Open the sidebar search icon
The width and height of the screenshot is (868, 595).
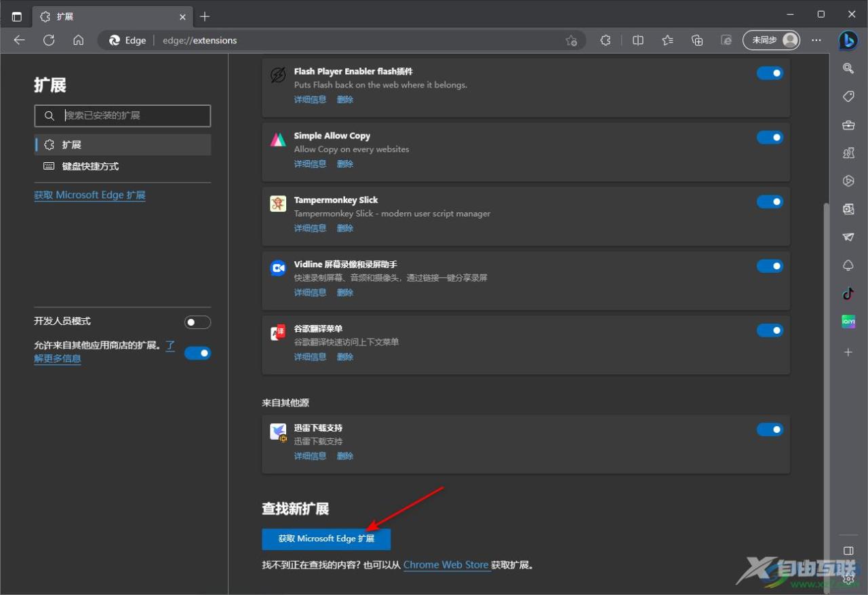pos(848,69)
